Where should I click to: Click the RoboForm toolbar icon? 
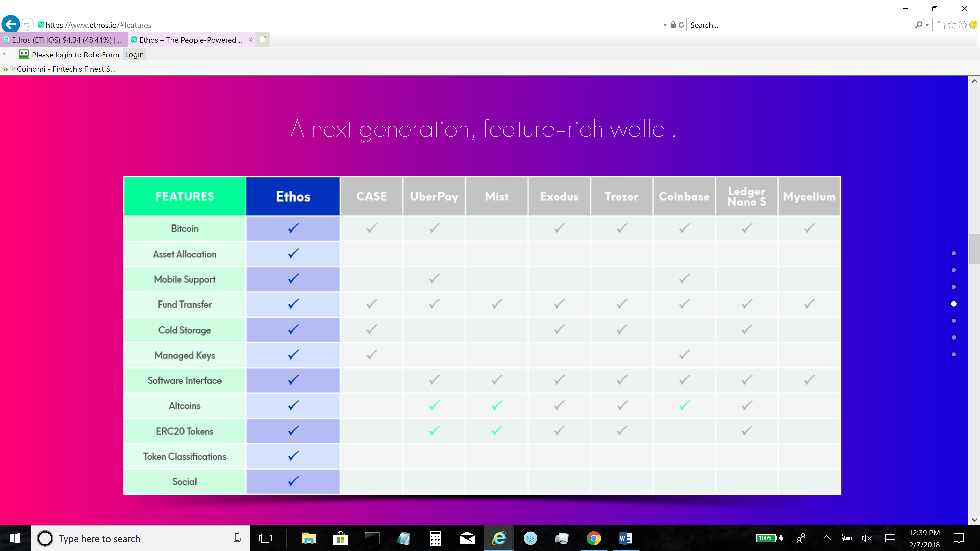tap(23, 54)
